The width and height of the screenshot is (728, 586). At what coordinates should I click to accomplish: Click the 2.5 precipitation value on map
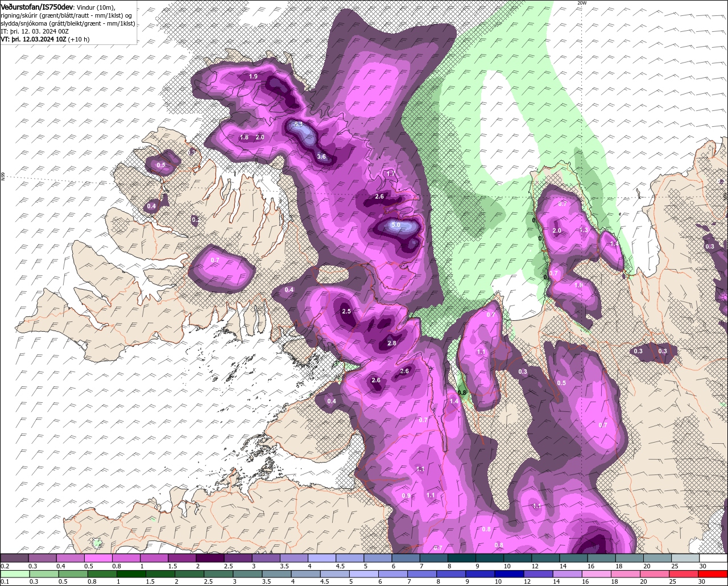(x=346, y=311)
